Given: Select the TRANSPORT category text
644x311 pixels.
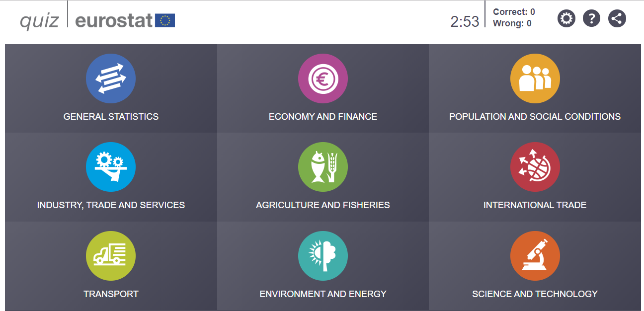Looking at the screenshot, I should click(111, 294).
